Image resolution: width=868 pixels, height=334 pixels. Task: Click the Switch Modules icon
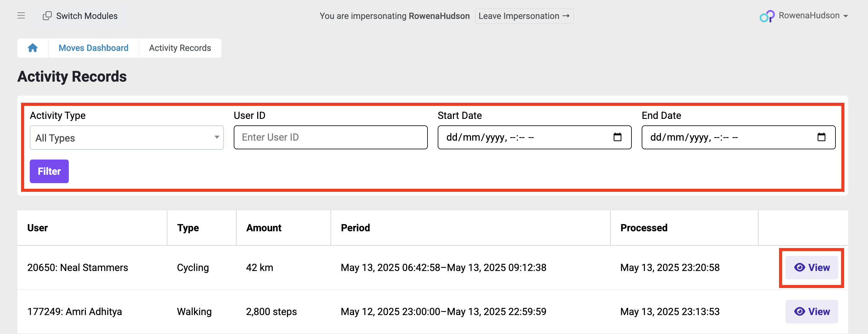(x=47, y=16)
